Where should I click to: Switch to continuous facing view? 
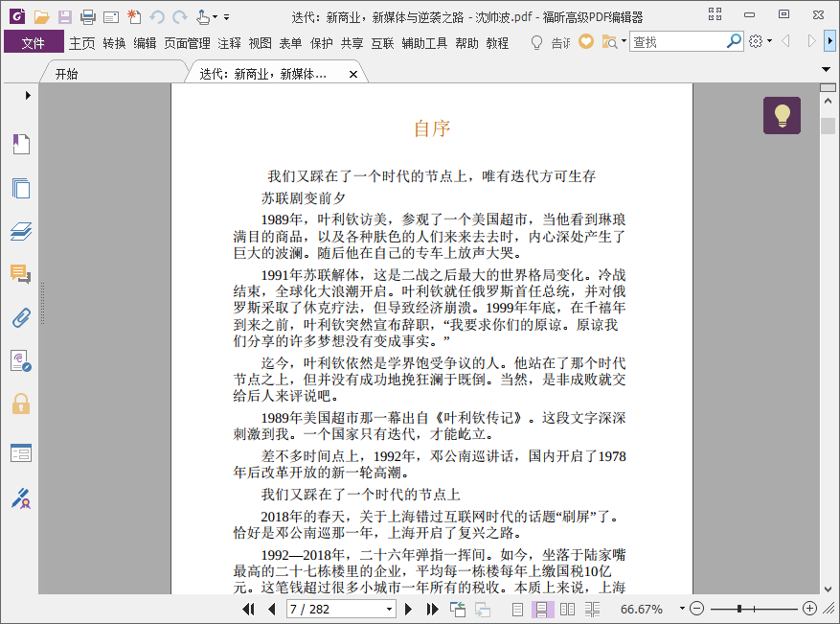click(x=592, y=610)
